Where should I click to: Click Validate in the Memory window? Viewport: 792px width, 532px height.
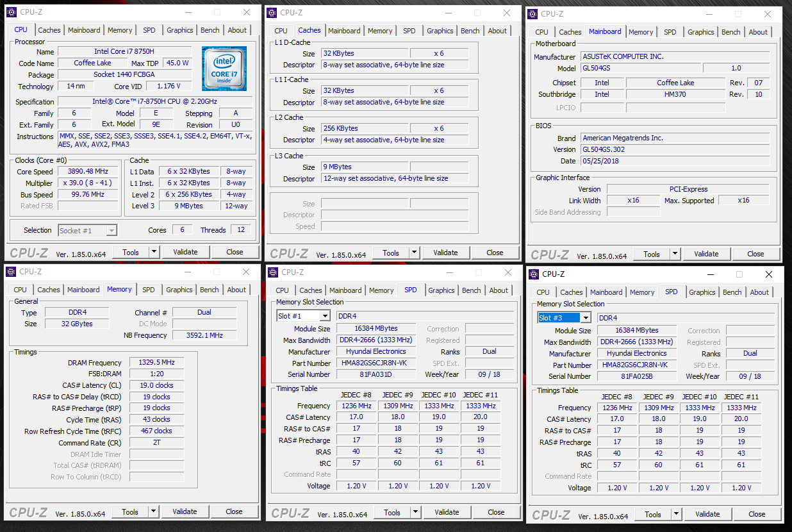pyautogui.click(x=185, y=511)
